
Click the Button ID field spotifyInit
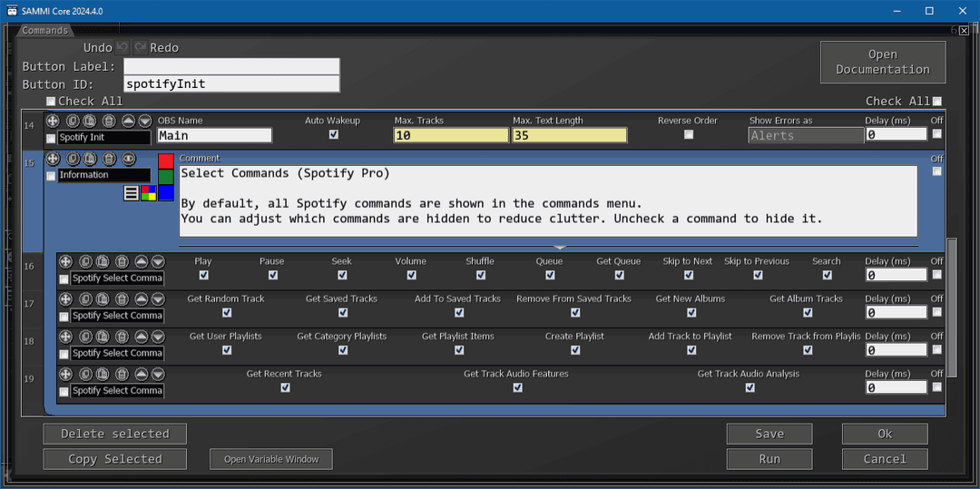[x=232, y=83]
